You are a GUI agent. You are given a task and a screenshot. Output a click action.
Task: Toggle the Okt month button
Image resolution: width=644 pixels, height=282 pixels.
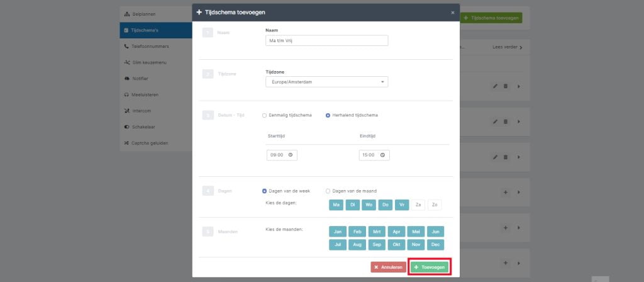tap(396, 245)
